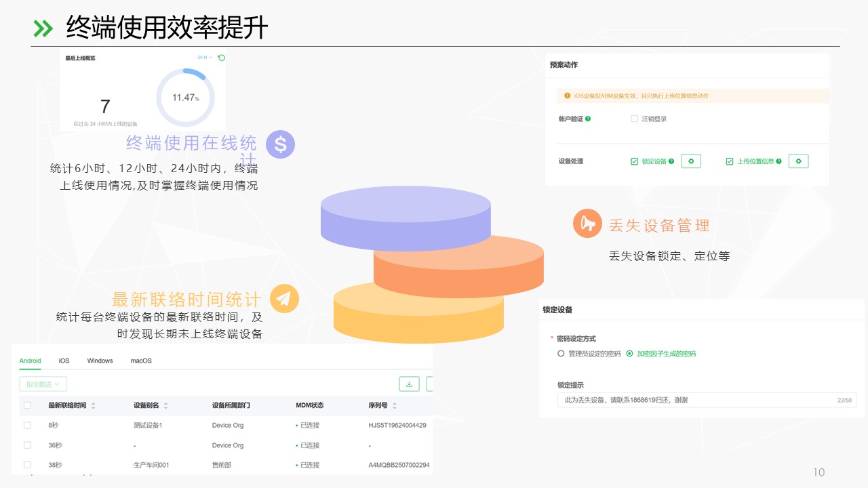
Task: Enable the 注销登录 checkbox
Action: pos(634,119)
